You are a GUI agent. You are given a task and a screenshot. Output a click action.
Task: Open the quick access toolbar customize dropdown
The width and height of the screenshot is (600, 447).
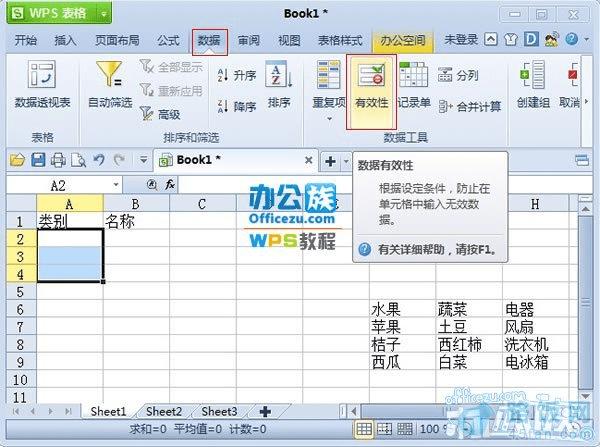point(143,160)
